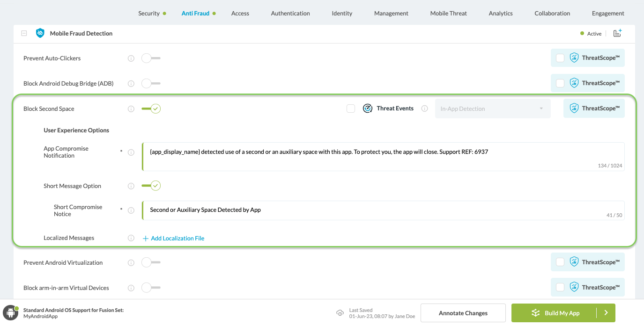Click the Threat Events radar icon
This screenshot has width=644, height=326.
(368, 109)
